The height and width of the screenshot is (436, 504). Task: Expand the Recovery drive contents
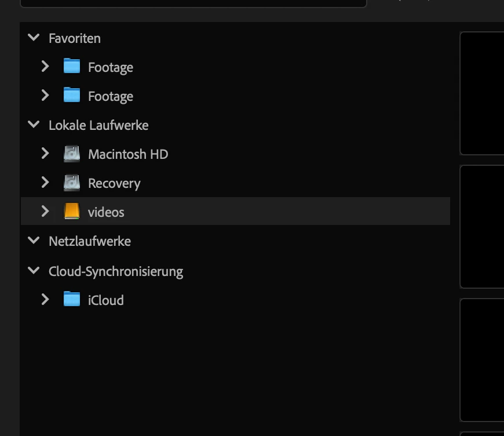(x=45, y=183)
